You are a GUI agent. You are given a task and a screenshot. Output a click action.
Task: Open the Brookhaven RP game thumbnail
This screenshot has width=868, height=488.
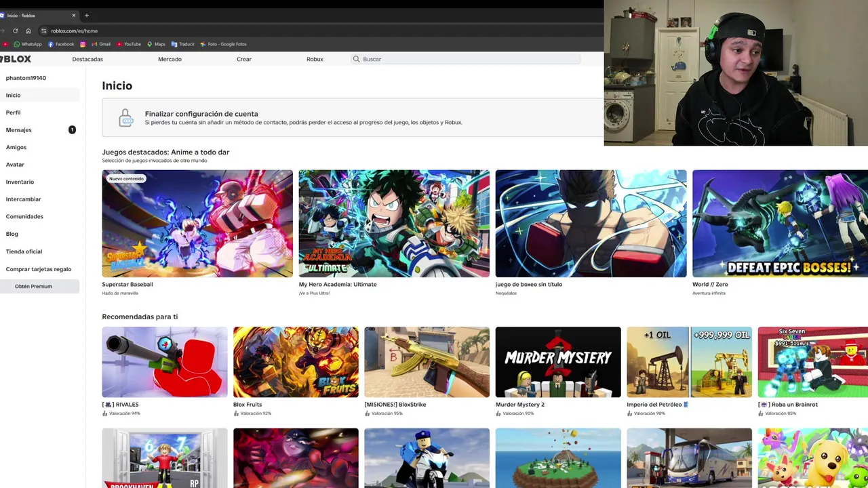[x=165, y=458]
